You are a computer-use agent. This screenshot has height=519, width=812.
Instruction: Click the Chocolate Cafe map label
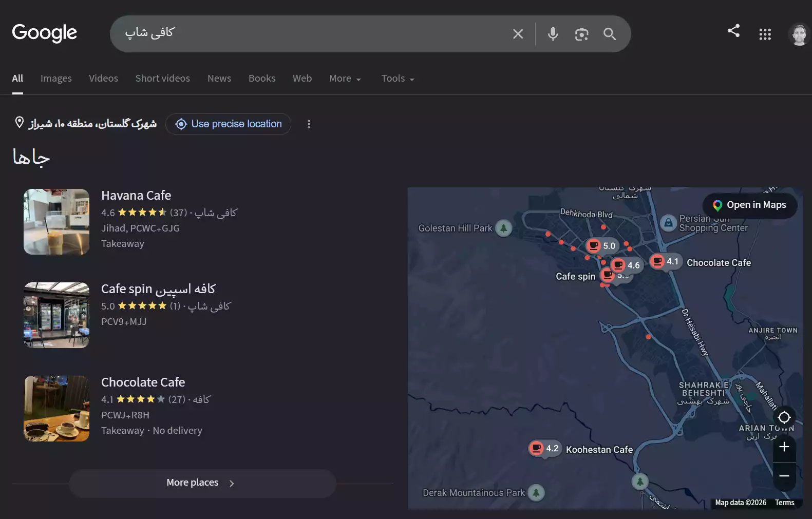[719, 263]
